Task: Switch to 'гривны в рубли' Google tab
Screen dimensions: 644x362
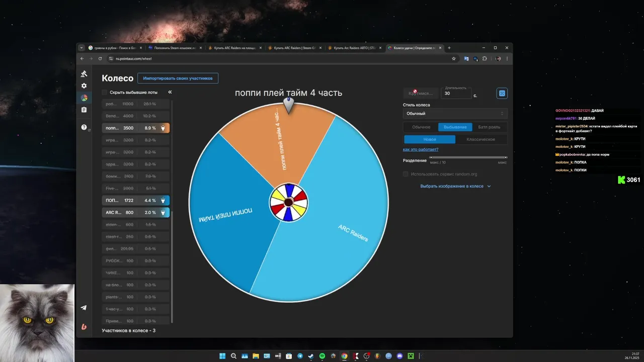Action: pos(115,48)
